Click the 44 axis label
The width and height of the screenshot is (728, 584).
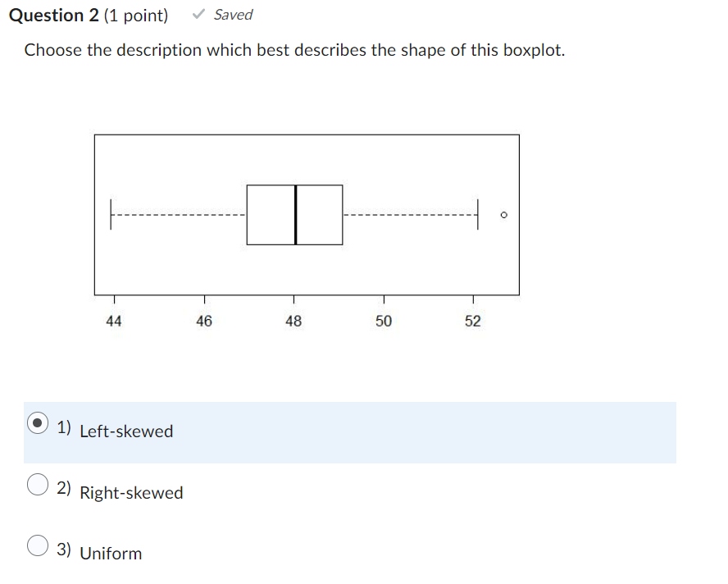114,321
